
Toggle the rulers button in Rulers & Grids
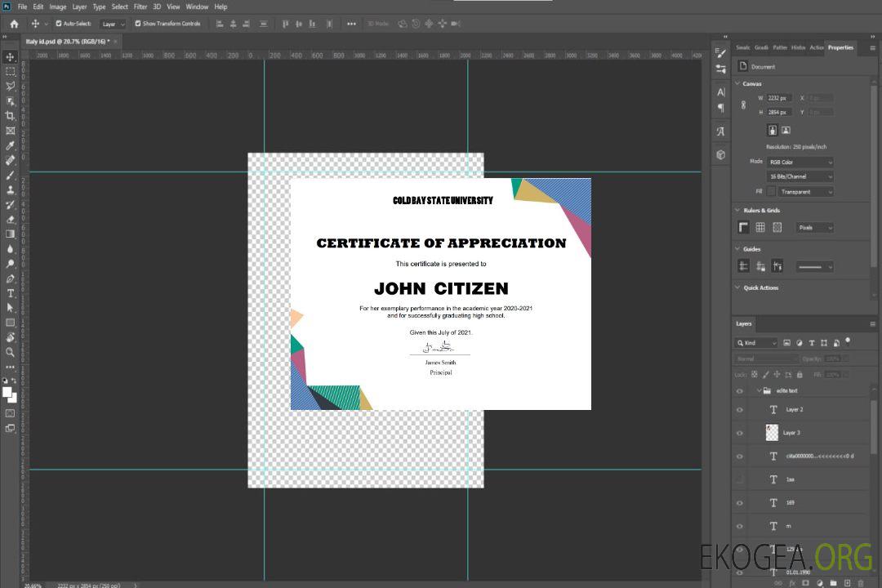pyautogui.click(x=743, y=227)
